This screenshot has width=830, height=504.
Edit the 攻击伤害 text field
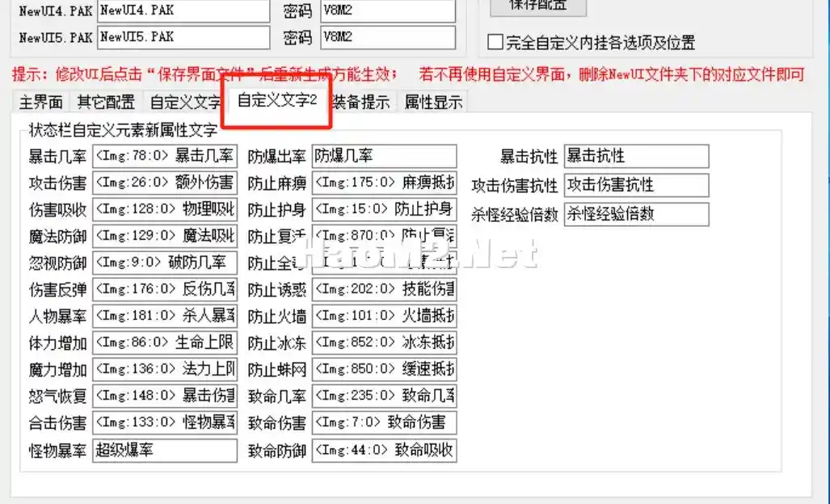pos(165,183)
